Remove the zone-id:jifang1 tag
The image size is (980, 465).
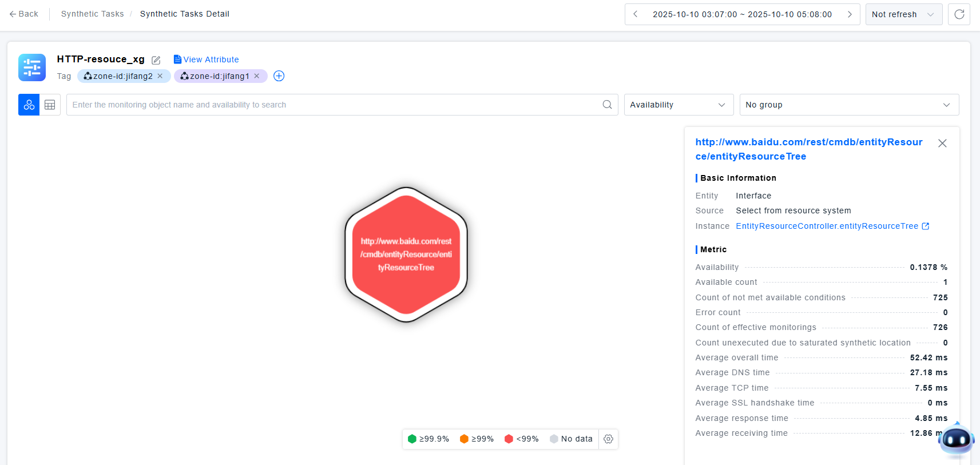[257, 76]
